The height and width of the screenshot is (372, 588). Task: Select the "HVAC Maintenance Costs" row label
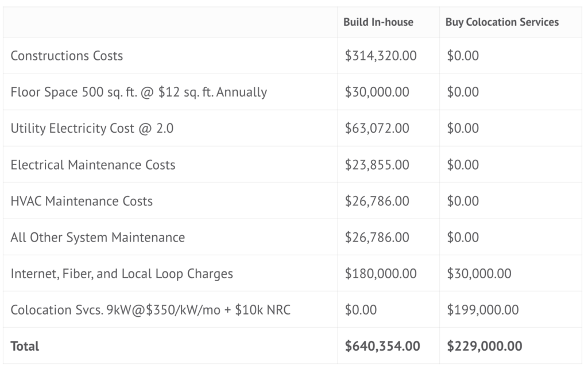[x=82, y=201]
